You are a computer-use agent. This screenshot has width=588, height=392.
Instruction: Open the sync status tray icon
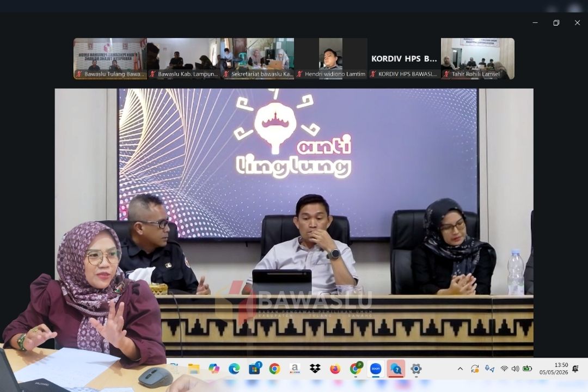(x=475, y=369)
